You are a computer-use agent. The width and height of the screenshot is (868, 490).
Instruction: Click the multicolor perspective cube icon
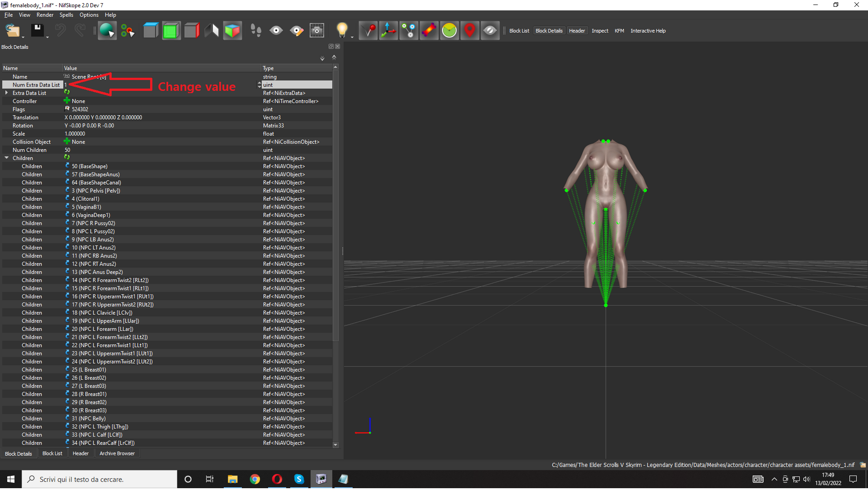point(232,30)
